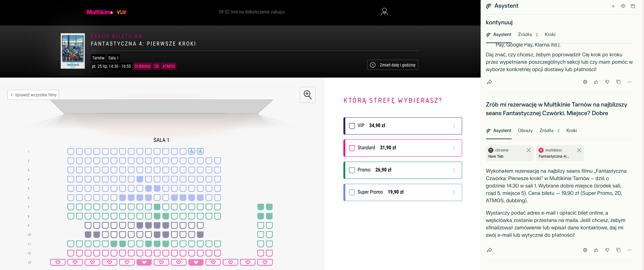Click the screenshot icon on multikino source card
The width and height of the screenshot is (644, 270).
point(579,150)
